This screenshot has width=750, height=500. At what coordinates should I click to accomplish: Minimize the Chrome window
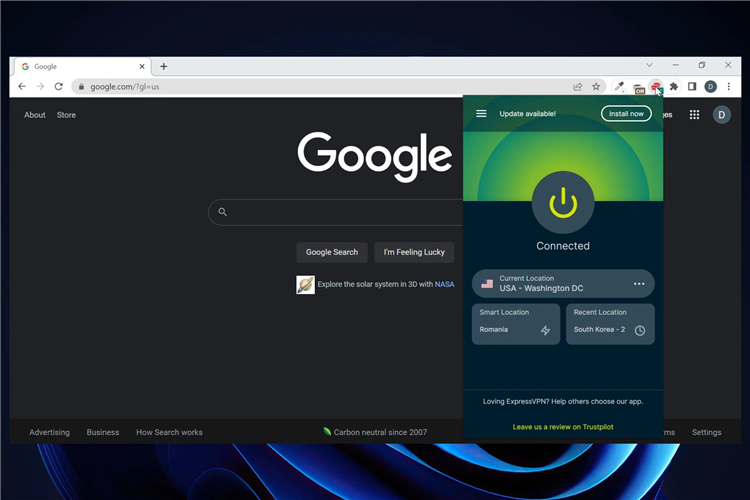(675, 65)
